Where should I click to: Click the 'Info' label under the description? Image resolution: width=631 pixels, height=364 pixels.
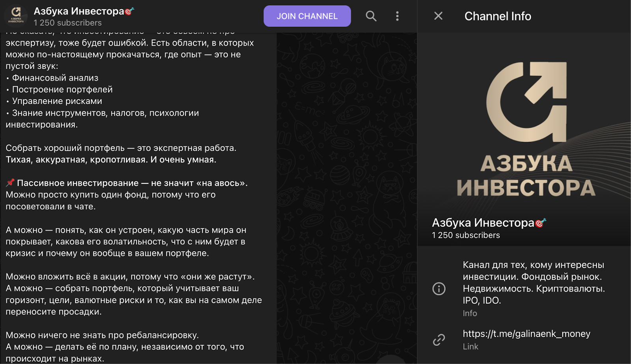[470, 313]
